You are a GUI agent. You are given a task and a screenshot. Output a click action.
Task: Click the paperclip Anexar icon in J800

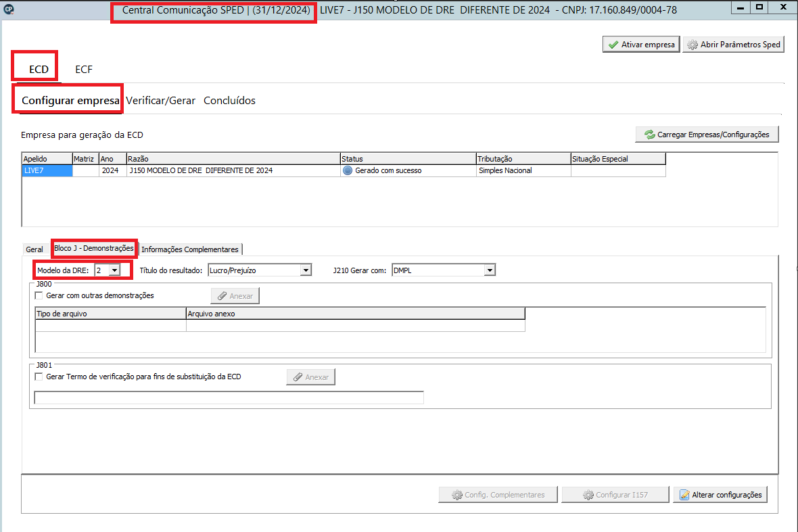pos(222,296)
